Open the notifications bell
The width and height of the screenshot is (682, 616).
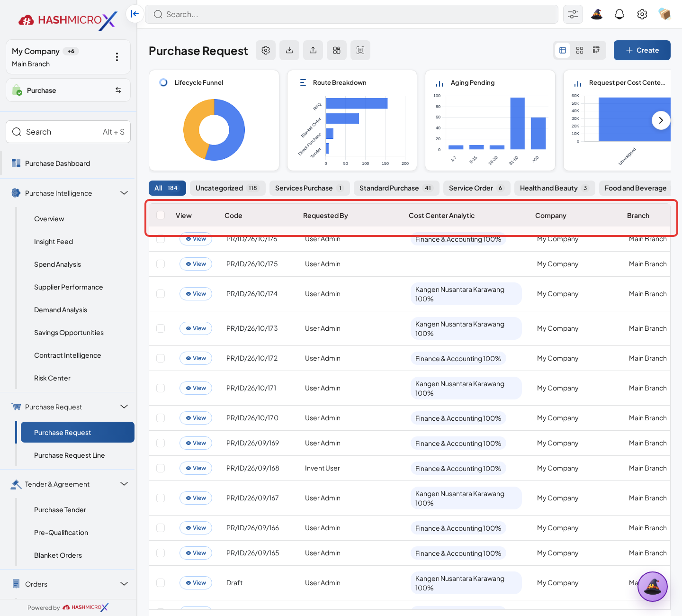pyautogui.click(x=619, y=14)
